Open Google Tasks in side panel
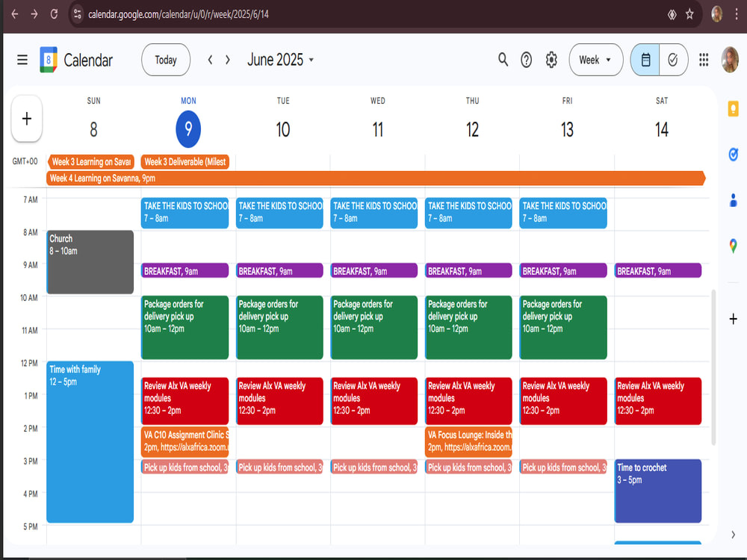 [734, 155]
